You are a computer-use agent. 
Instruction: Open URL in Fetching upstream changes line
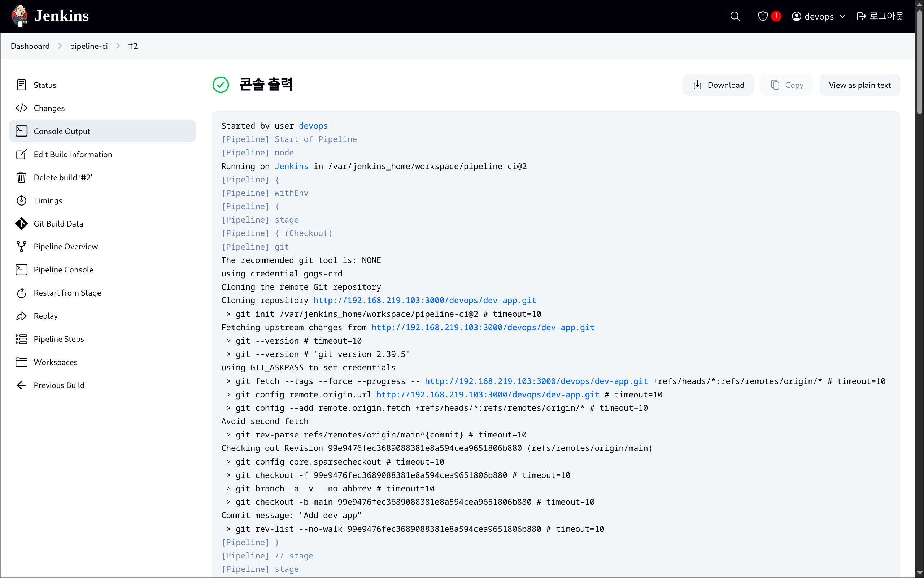point(483,328)
